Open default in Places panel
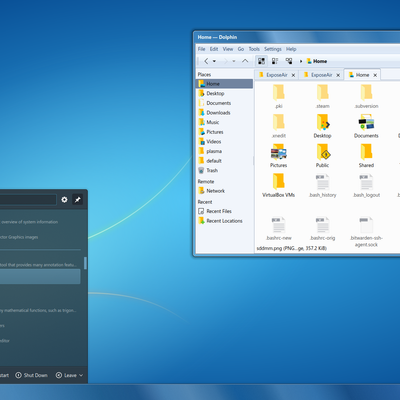The height and width of the screenshot is (400, 400). pyautogui.click(x=224, y=161)
